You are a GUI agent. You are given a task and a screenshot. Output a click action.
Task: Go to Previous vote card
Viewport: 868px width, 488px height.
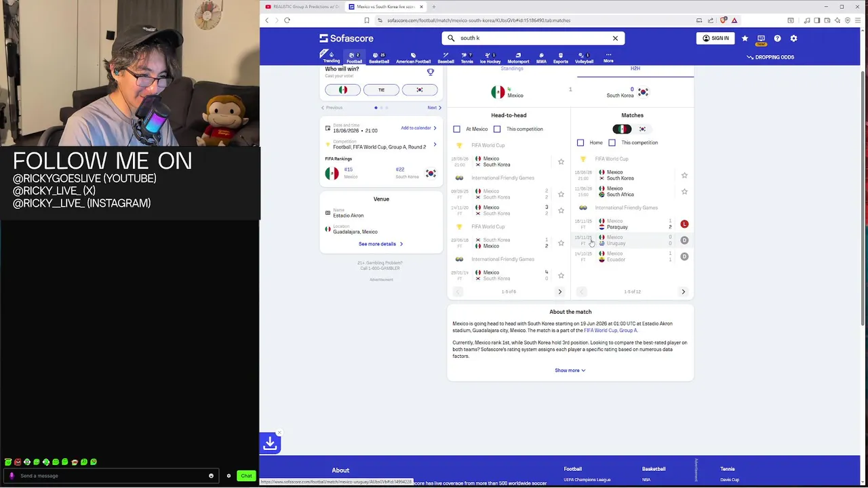332,108
